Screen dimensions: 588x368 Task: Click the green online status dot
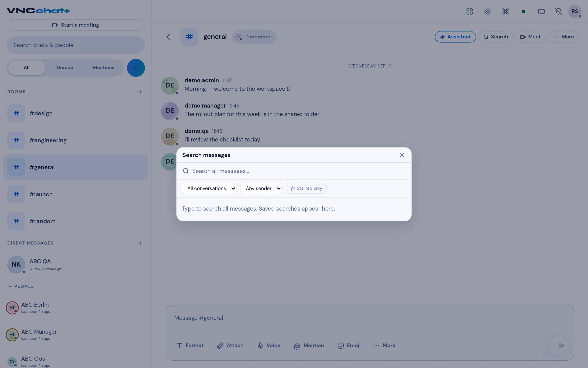523,11
